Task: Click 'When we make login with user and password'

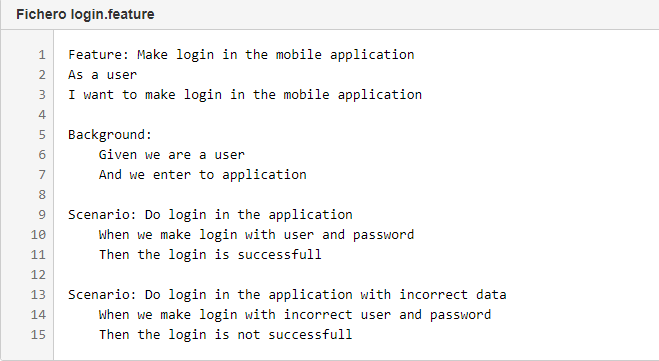Action: 256,235
